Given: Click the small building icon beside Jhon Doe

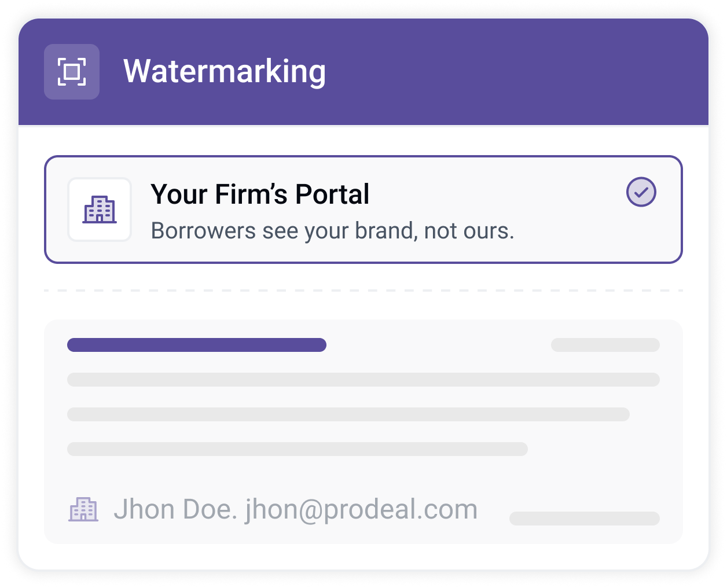Looking at the screenshot, I should [x=83, y=509].
